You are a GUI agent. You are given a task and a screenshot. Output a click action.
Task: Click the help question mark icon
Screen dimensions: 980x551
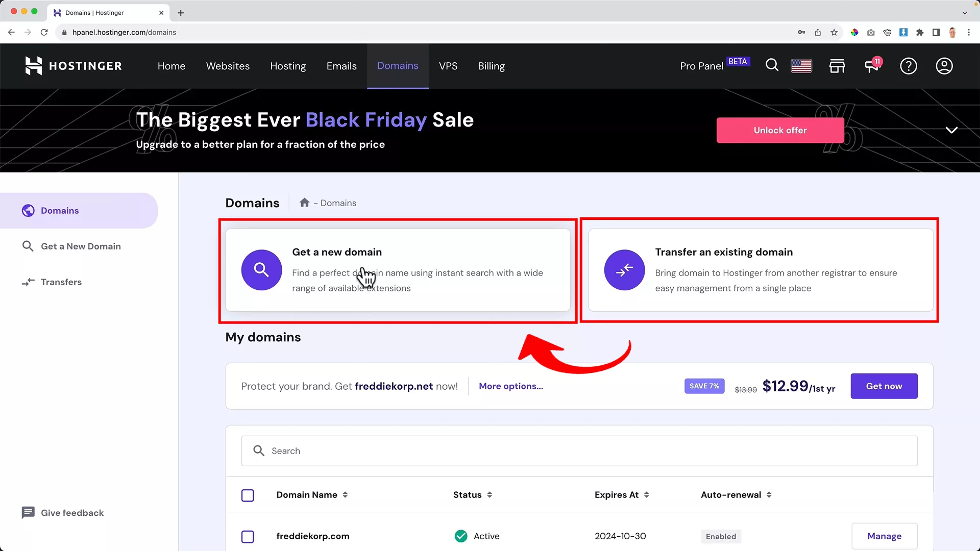[x=909, y=66]
